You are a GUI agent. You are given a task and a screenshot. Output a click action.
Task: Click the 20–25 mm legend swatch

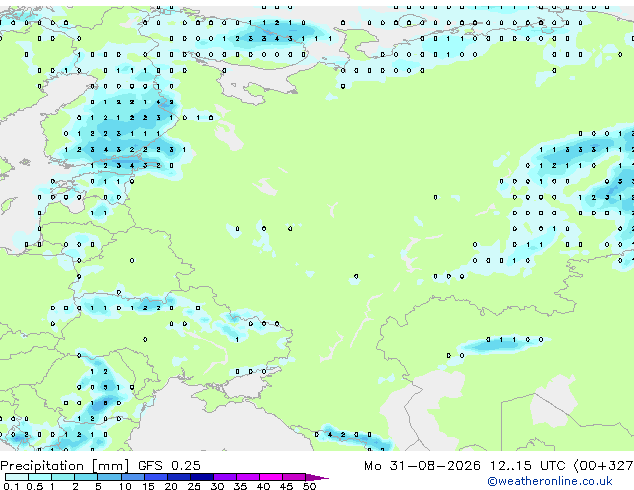(179, 477)
